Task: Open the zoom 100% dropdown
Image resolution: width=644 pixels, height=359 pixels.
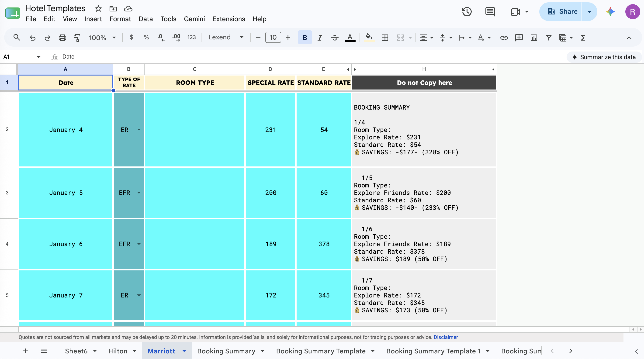Action: tap(103, 38)
